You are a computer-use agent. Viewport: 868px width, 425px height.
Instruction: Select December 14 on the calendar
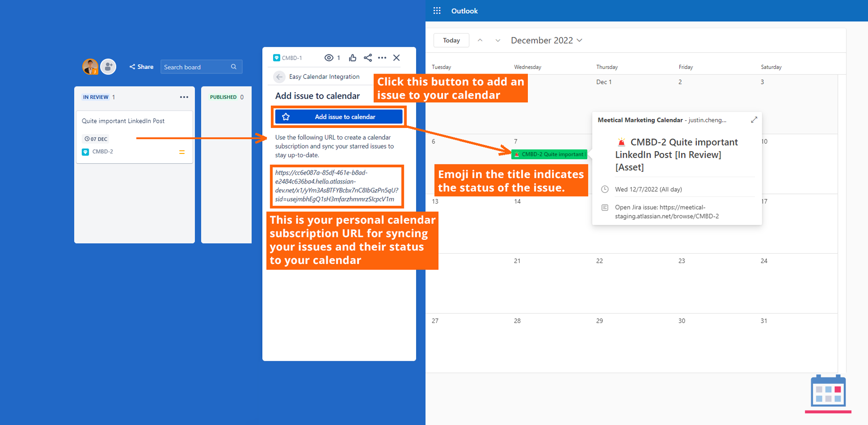(x=517, y=201)
